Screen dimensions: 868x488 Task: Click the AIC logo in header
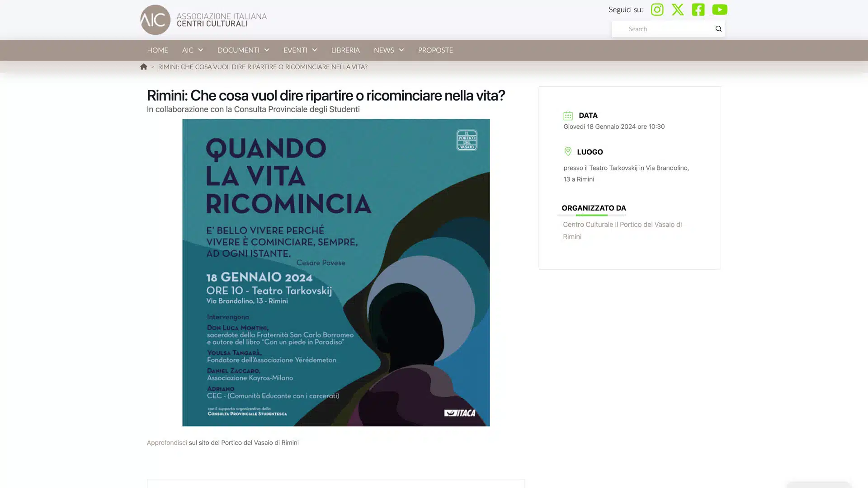click(x=155, y=20)
